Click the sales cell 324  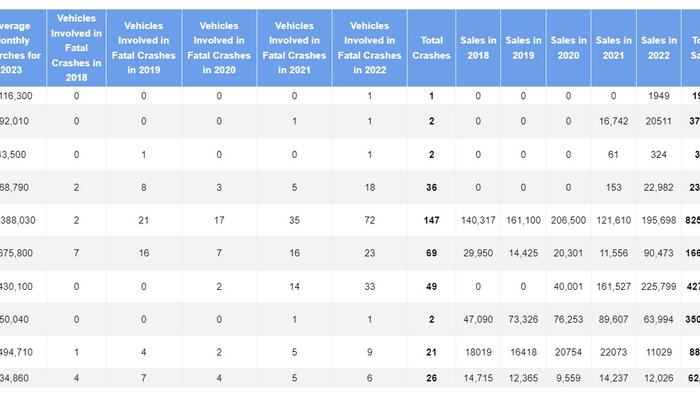(x=658, y=154)
